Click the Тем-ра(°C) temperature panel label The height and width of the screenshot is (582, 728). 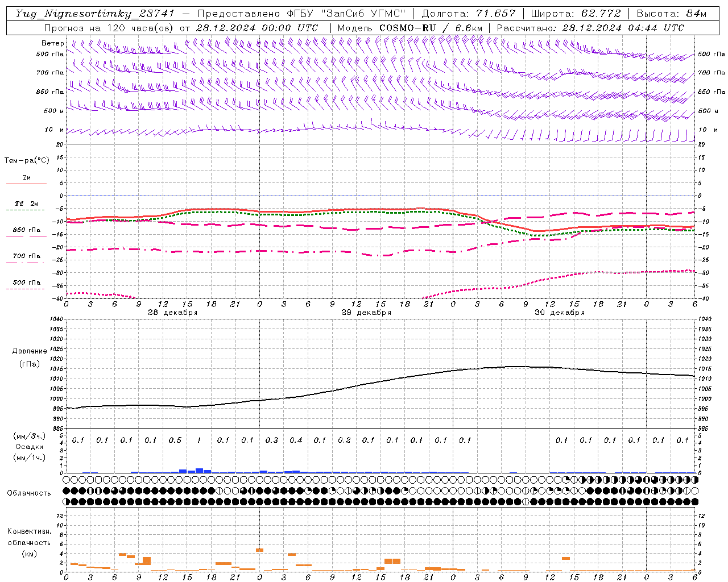click(27, 160)
